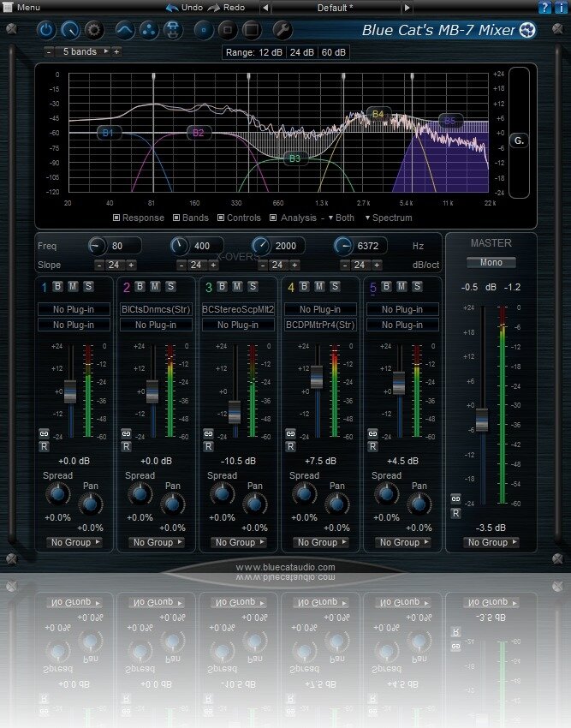The width and height of the screenshot is (571, 728).
Task: Mute band 2 with the M button
Action: (155, 286)
